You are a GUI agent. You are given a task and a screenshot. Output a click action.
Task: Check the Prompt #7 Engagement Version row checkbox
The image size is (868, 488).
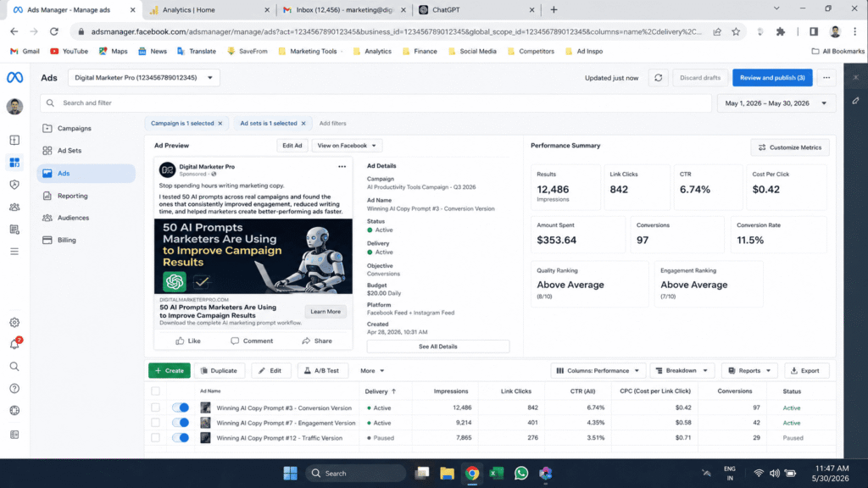(x=156, y=423)
